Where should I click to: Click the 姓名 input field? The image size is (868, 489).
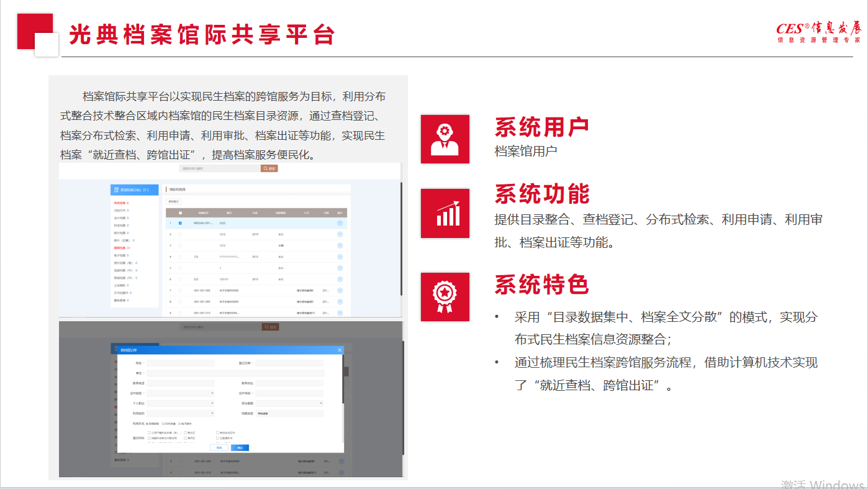[181, 363]
